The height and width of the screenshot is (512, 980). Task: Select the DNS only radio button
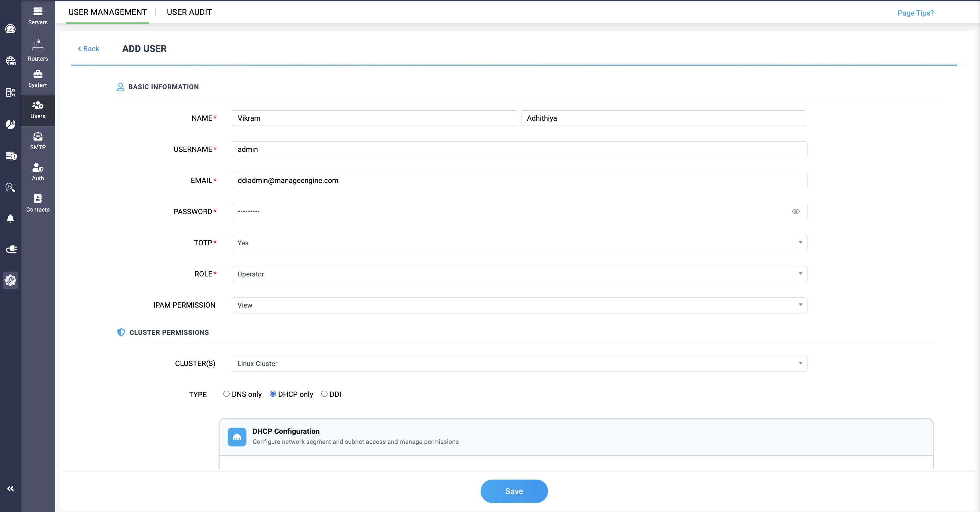pyautogui.click(x=226, y=394)
